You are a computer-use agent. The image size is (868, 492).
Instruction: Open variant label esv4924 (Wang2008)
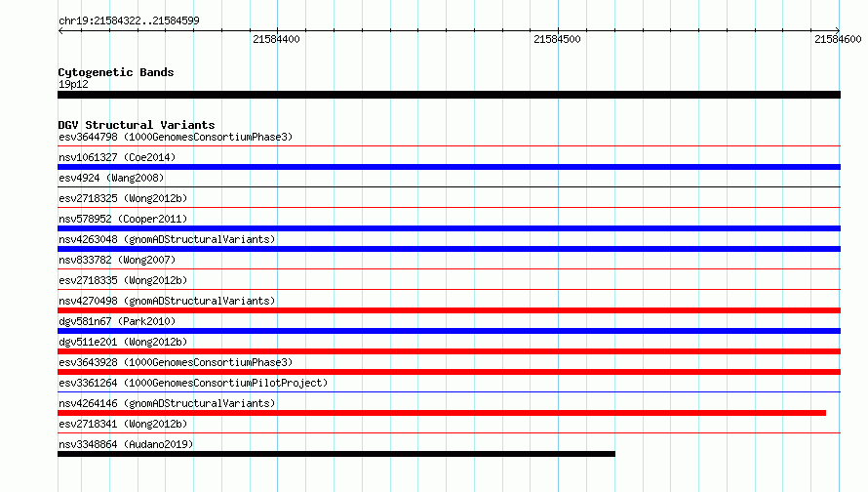coord(111,178)
